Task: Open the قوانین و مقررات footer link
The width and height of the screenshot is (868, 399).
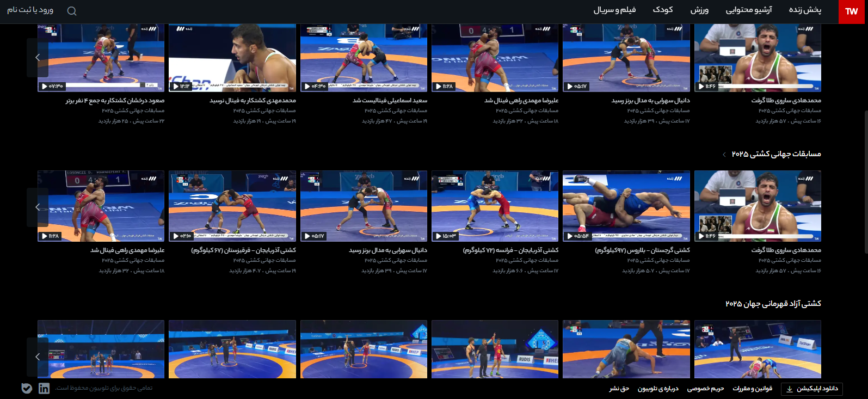Action: coord(752,389)
